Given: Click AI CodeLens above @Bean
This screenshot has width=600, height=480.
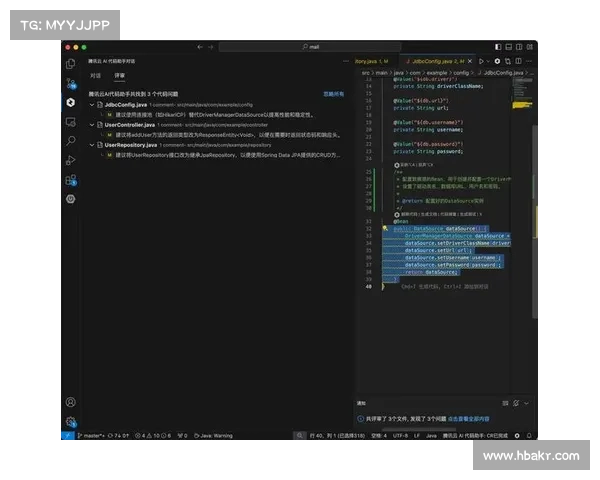Looking at the screenshot, I should point(438,214).
